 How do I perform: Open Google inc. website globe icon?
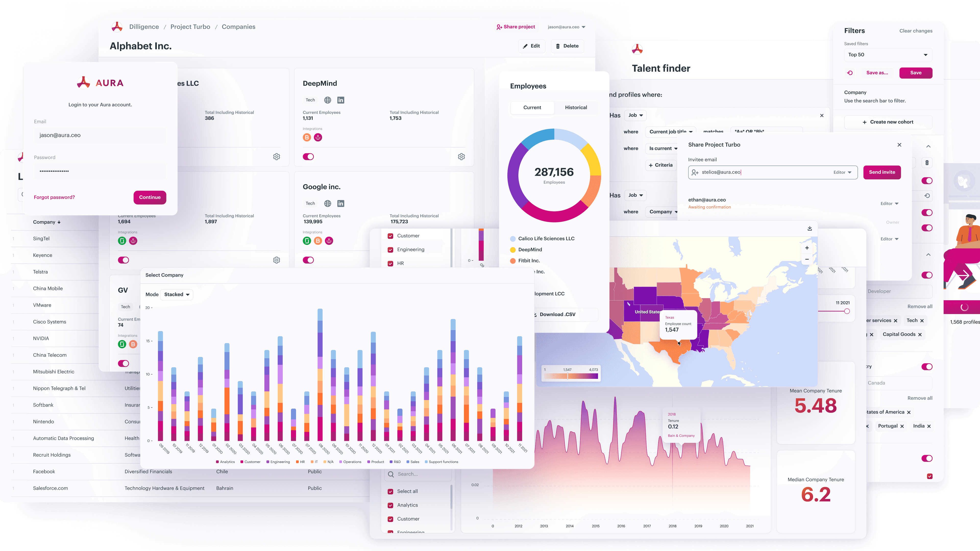click(x=327, y=204)
